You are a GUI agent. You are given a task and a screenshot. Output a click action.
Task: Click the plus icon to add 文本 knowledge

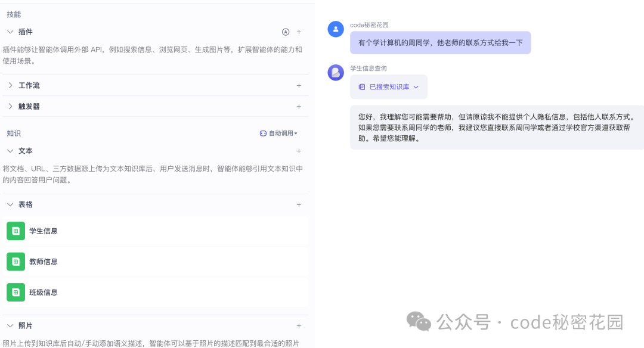pos(299,151)
